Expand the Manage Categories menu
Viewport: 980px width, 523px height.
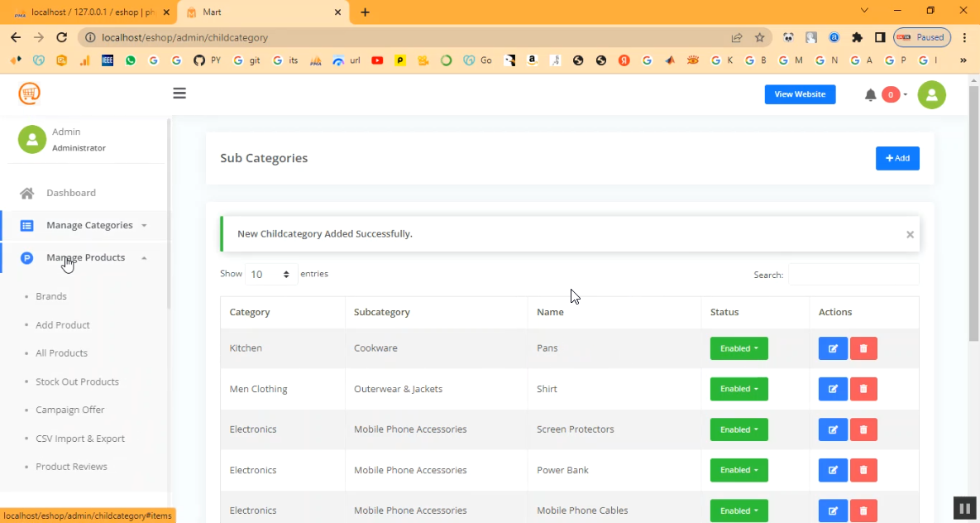89,225
